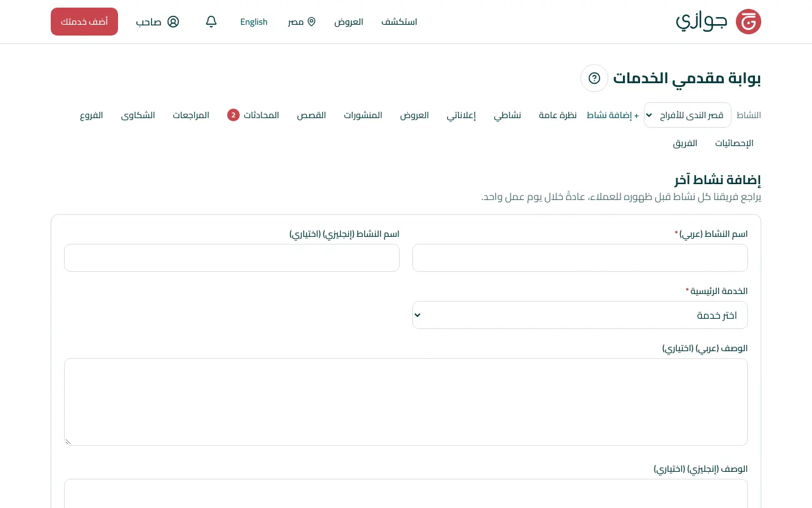The width and height of the screenshot is (812, 508).
Task: Go to the المنشورات tab
Action: click(363, 115)
